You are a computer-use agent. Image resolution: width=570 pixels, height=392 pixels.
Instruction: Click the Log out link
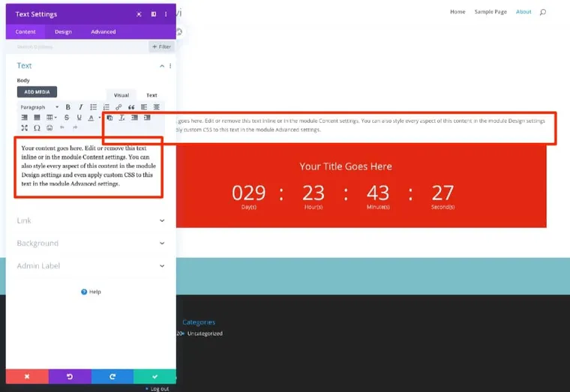[160, 389]
